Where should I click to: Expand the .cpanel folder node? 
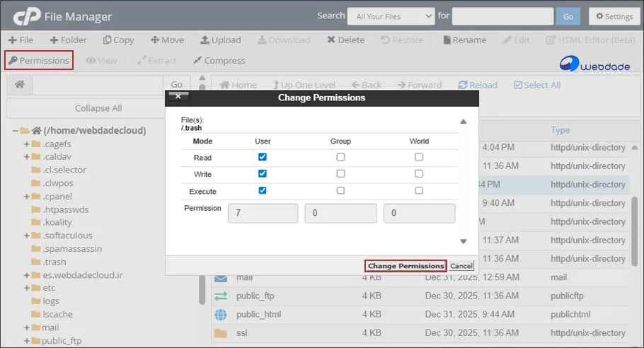click(27, 197)
